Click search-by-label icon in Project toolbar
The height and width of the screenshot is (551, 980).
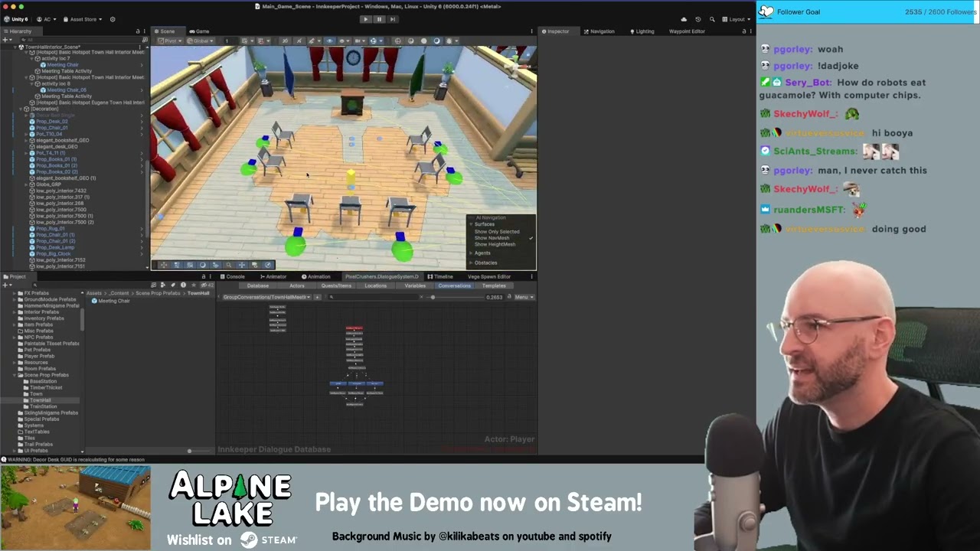tap(173, 285)
